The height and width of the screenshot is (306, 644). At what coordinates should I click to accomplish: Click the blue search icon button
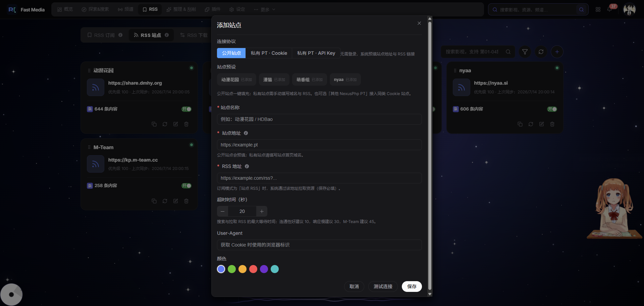582,10
